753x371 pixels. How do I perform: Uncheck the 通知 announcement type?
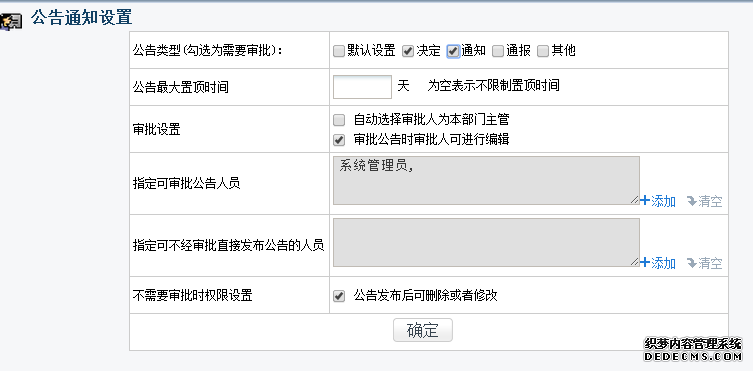click(453, 51)
